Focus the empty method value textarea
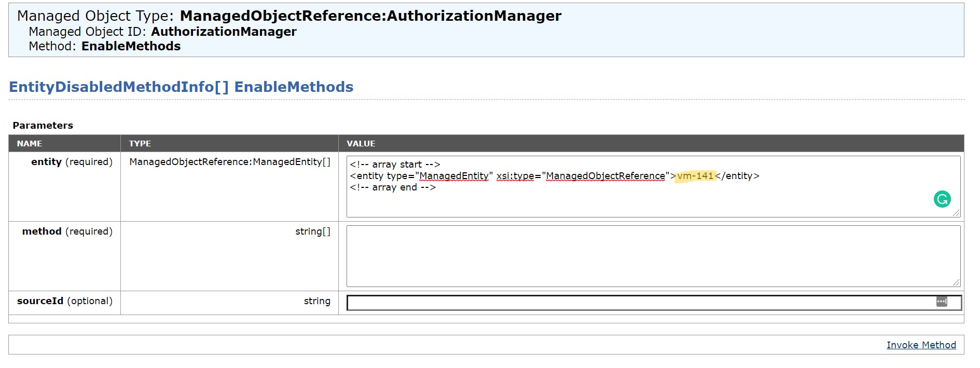 (653, 256)
